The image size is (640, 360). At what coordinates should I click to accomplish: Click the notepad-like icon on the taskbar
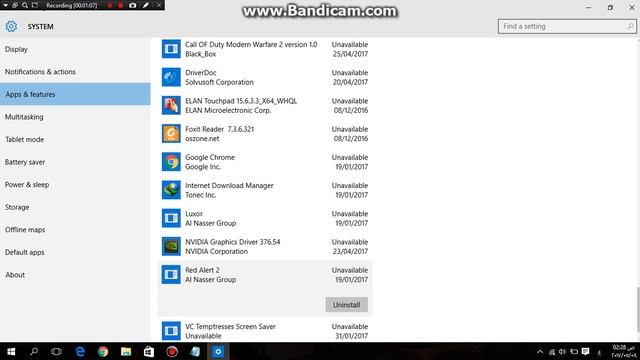[195, 351]
